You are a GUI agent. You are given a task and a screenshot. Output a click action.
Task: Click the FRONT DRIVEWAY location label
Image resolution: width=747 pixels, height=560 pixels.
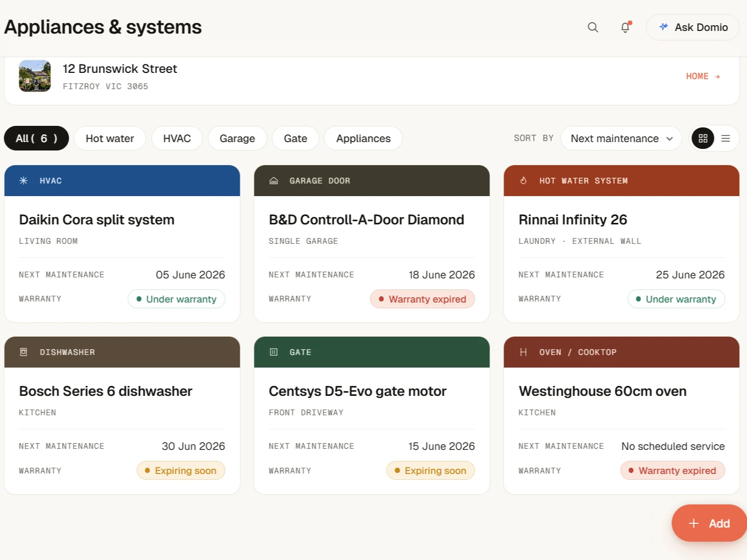pos(306,413)
